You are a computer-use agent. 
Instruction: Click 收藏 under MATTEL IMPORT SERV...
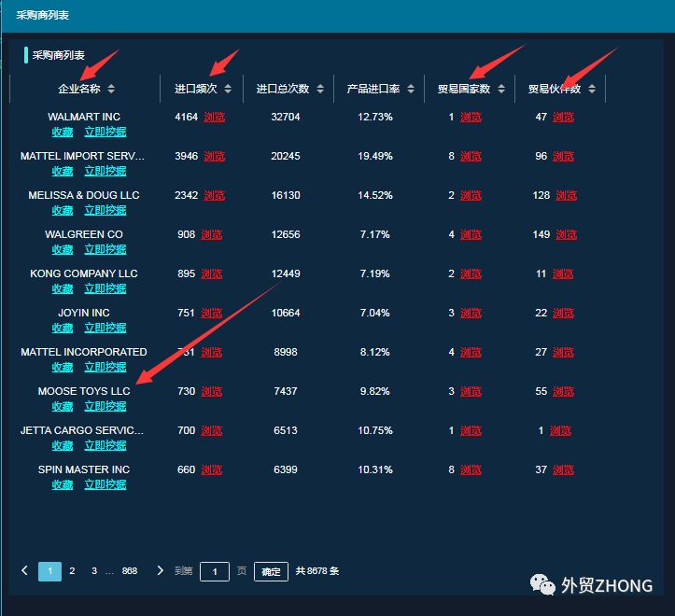tap(63, 172)
